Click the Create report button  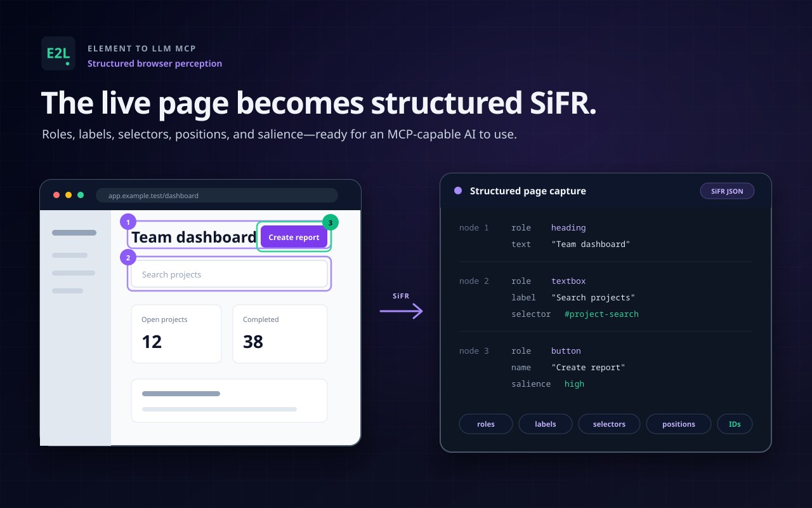[294, 237]
